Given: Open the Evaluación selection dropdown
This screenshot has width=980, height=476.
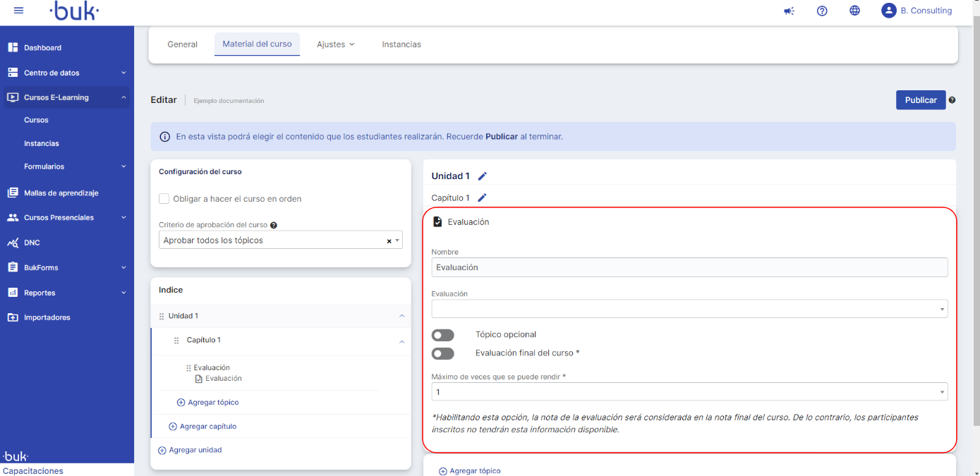Looking at the screenshot, I should 689,309.
